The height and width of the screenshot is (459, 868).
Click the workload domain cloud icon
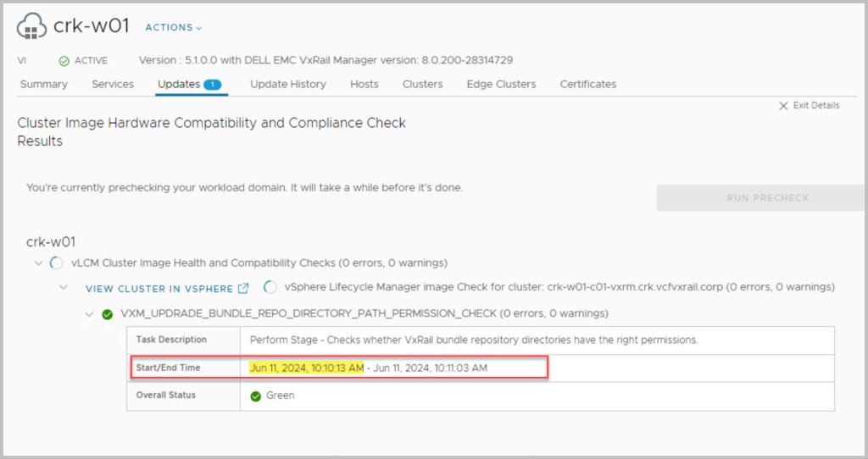point(31,26)
